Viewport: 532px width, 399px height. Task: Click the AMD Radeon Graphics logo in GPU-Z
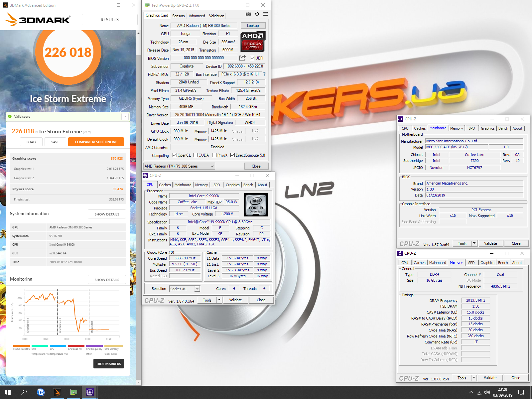point(253,42)
